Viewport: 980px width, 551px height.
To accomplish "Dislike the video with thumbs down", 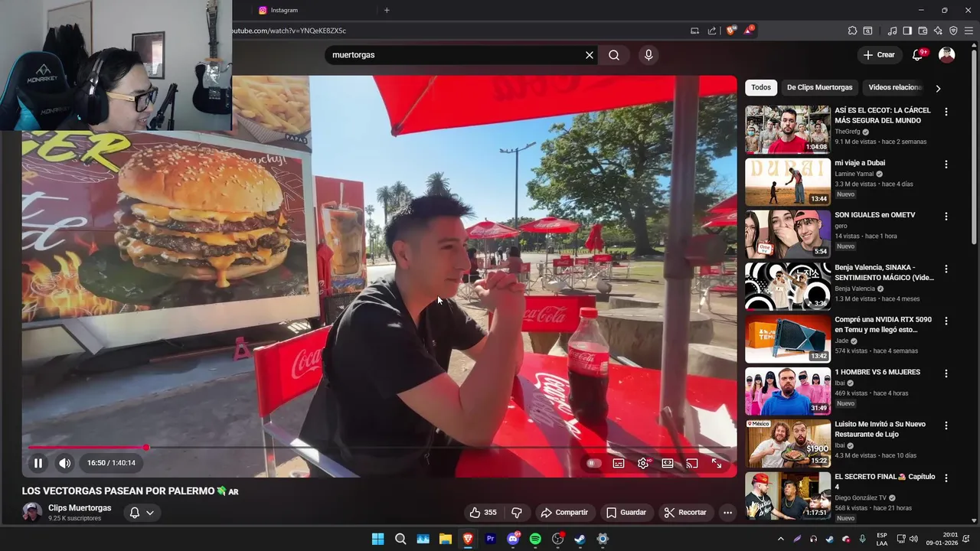I will 517,513.
